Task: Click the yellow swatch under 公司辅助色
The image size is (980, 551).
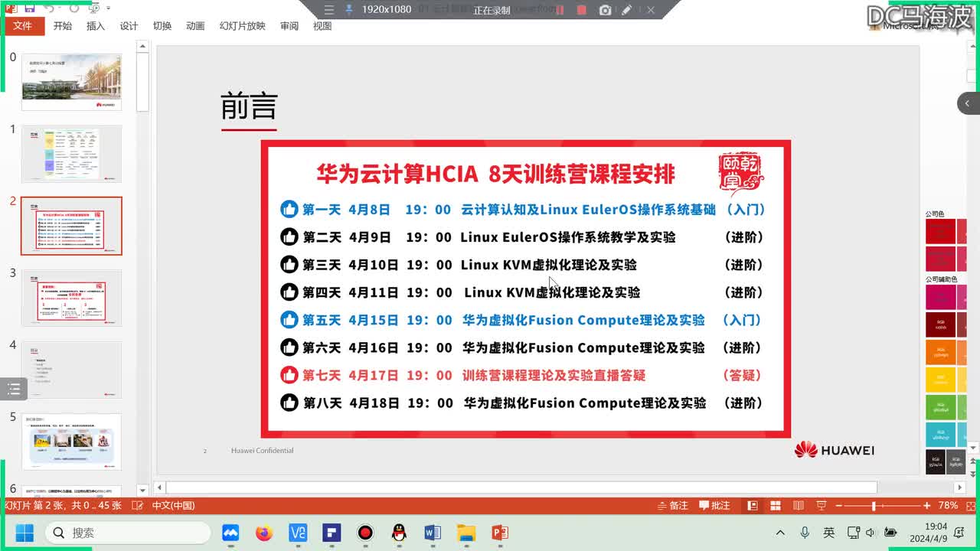Action: (940, 380)
